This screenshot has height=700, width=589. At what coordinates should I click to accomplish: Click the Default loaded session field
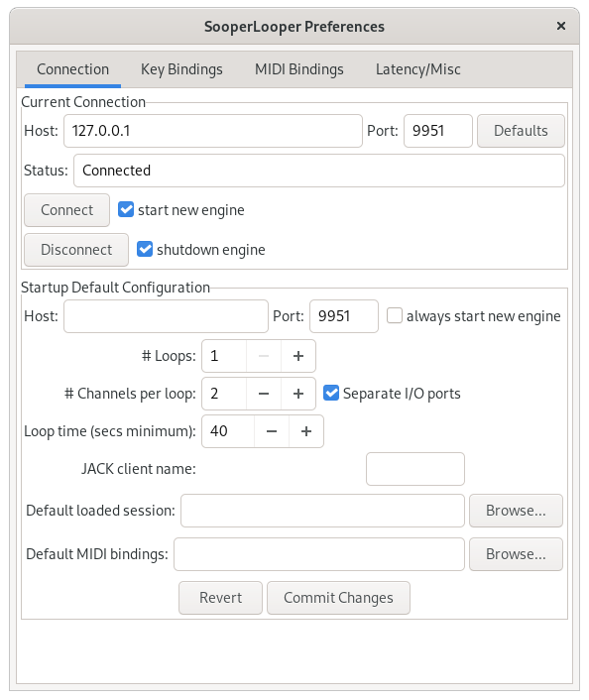pos(322,511)
